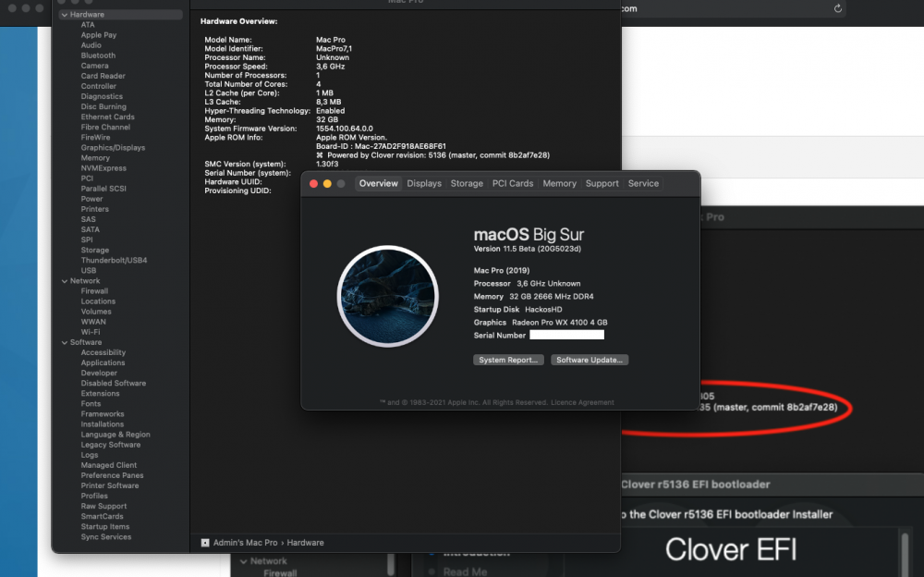This screenshot has width=924, height=577.
Task: Select NVMExpress in the sidebar
Action: (x=103, y=168)
